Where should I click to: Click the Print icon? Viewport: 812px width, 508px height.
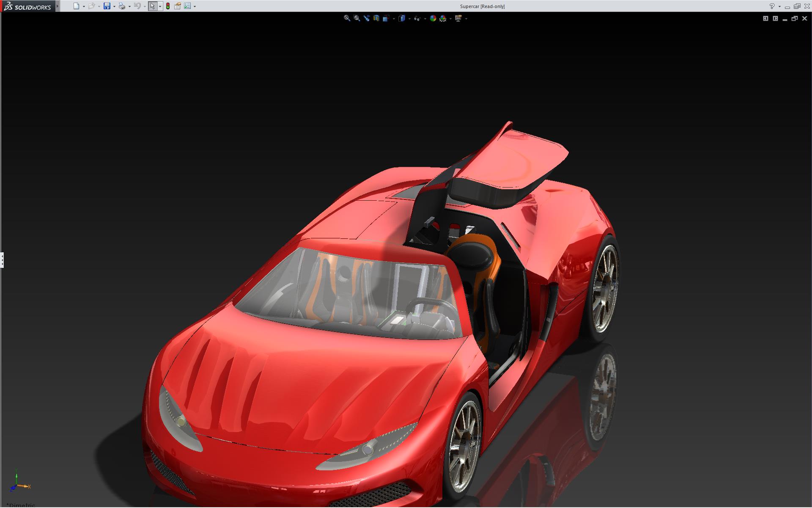pos(122,6)
